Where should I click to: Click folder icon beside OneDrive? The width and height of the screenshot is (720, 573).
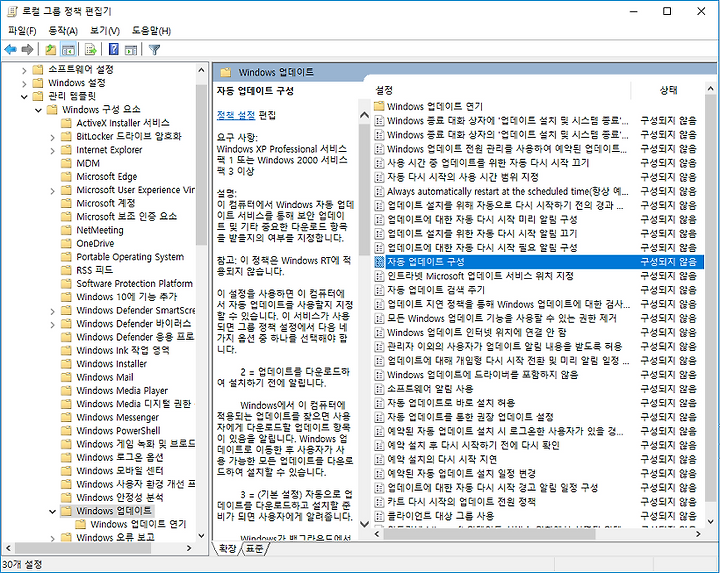tap(67, 243)
